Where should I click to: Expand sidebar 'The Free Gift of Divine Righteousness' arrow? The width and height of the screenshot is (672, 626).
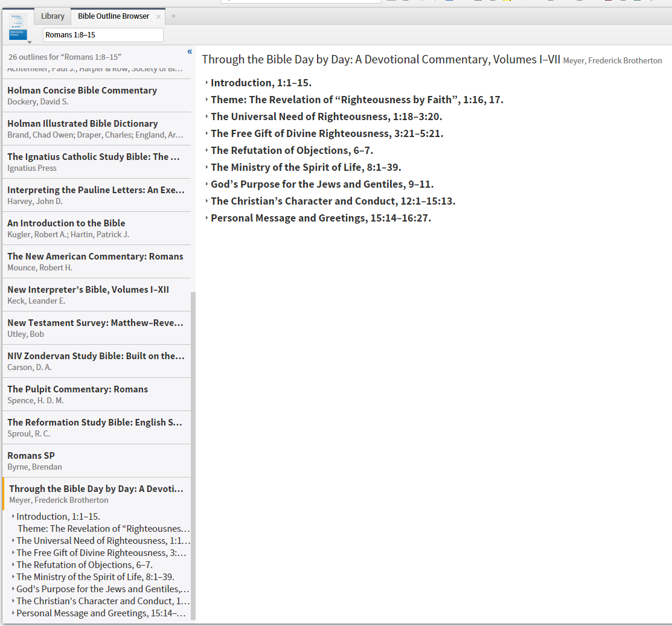pyautogui.click(x=13, y=552)
